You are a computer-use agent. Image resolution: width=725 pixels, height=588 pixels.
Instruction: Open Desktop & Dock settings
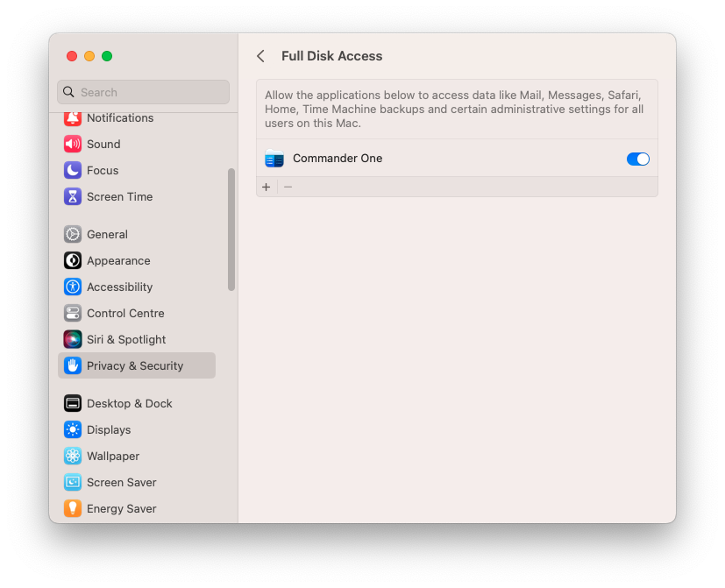(x=73, y=403)
